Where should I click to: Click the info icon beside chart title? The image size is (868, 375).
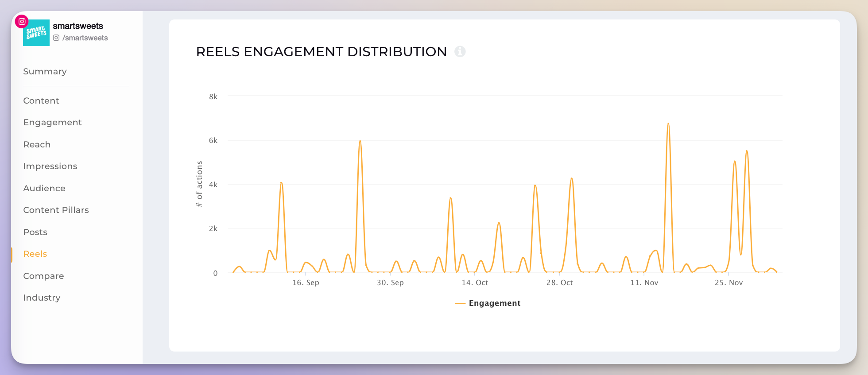pos(460,52)
